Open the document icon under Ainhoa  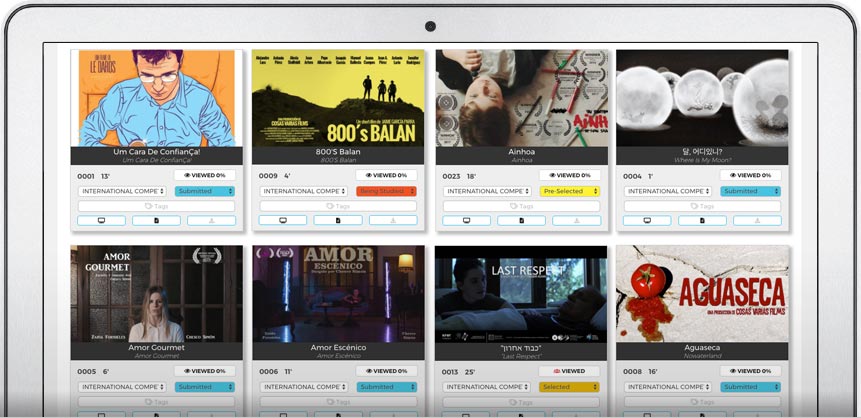click(520, 220)
